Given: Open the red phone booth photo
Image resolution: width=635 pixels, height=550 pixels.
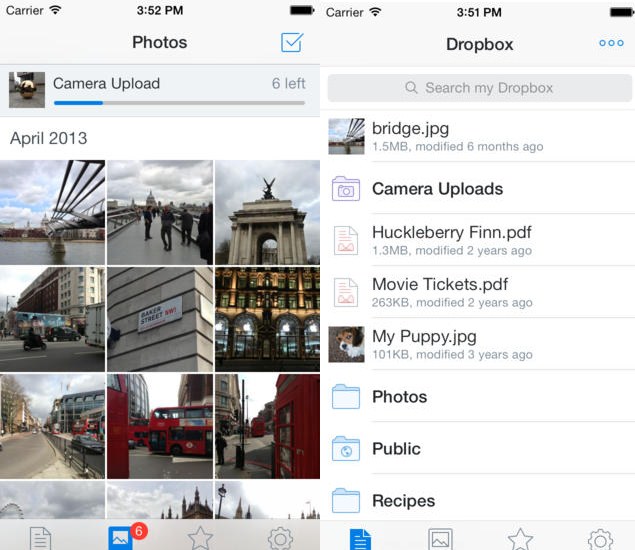Looking at the screenshot, I should pyautogui.click(x=267, y=426).
